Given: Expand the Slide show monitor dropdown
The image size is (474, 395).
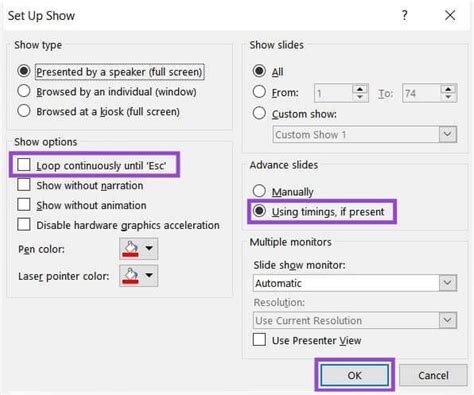Looking at the screenshot, I should coord(447,283).
